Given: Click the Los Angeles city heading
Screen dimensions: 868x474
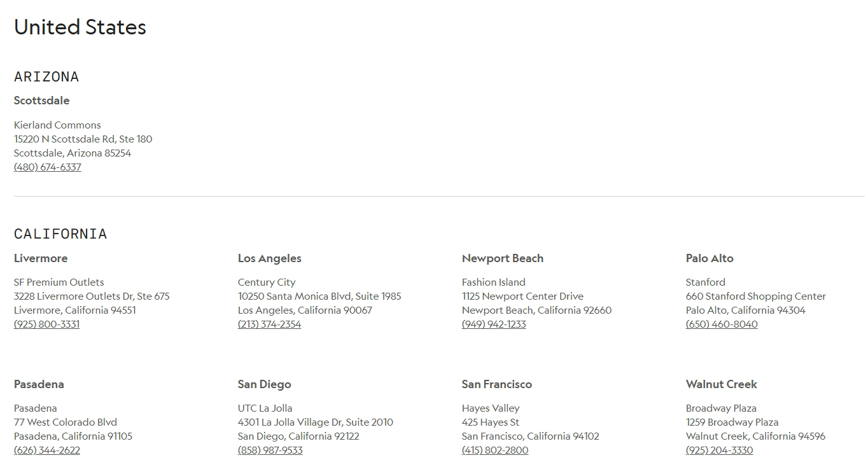Looking at the screenshot, I should pos(270,258).
